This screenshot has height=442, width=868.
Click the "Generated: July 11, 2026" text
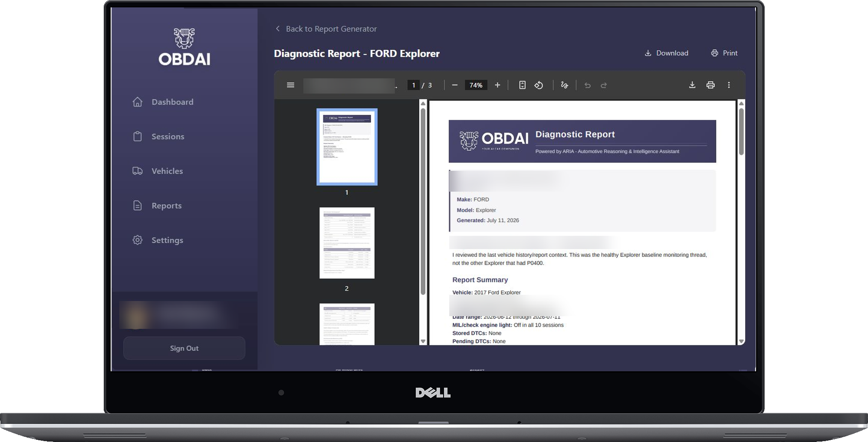tap(488, 220)
